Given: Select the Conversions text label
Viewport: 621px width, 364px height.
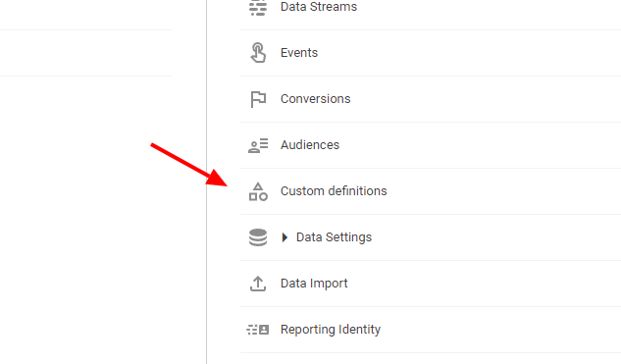Looking at the screenshot, I should coord(315,99).
